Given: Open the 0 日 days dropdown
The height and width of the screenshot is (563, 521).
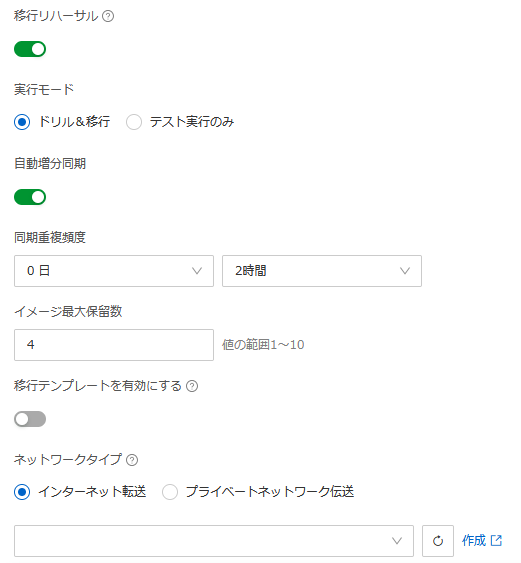Looking at the screenshot, I should (114, 271).
